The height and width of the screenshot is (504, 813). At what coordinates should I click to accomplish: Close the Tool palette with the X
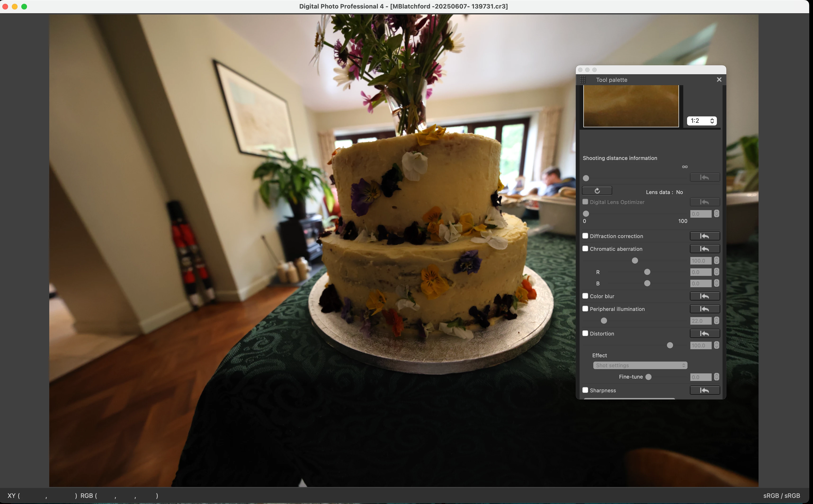point(719,79)
